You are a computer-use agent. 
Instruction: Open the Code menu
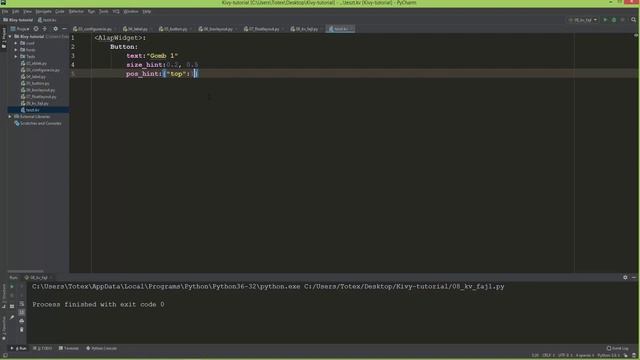click(x=60, y=11)
